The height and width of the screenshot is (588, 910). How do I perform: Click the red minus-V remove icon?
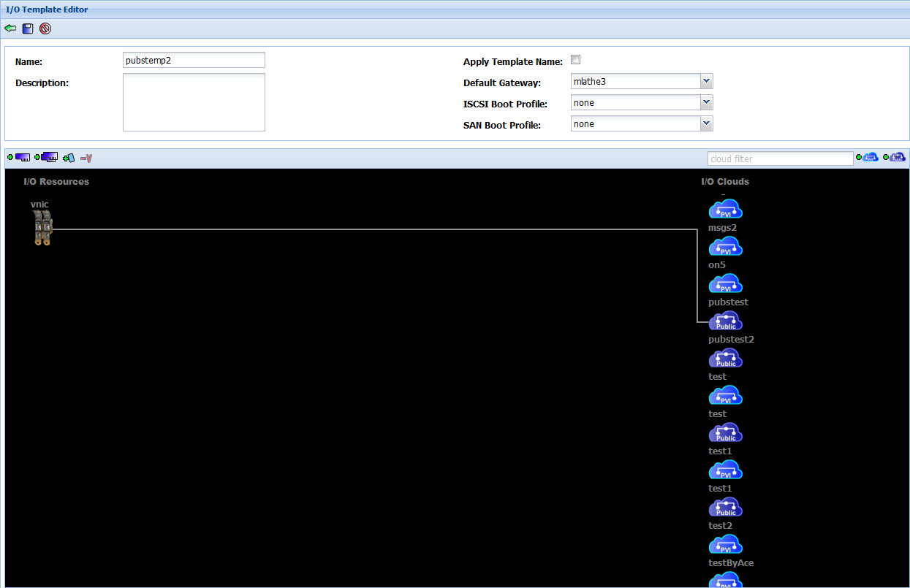(86, 157)
